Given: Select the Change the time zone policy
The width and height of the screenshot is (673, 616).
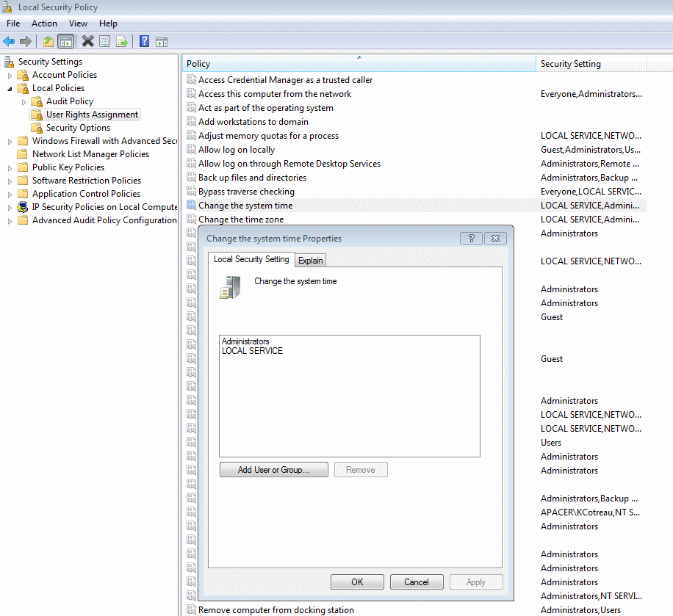Looking at the screenshot, I should tap(244, 219).
